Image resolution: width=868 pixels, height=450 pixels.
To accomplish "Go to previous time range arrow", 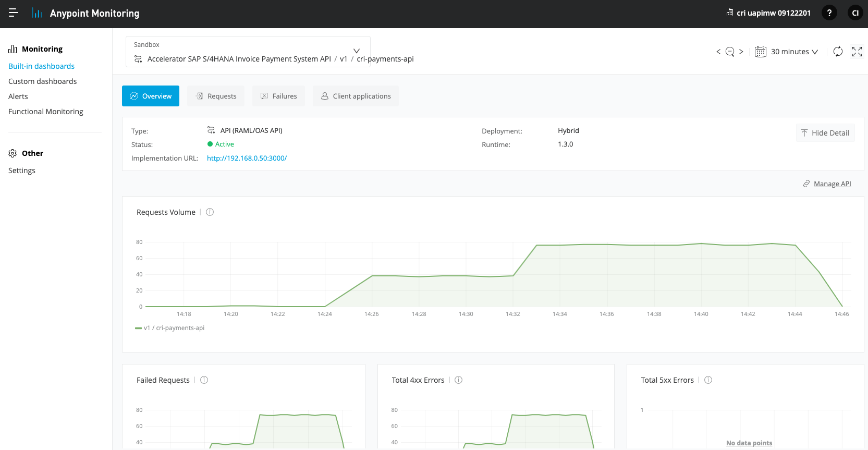I will [x=718, y=52].
